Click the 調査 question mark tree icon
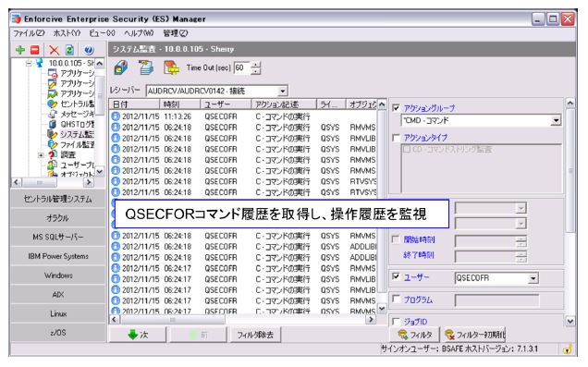Screen dimensions: 588x367 coord(52,154)
